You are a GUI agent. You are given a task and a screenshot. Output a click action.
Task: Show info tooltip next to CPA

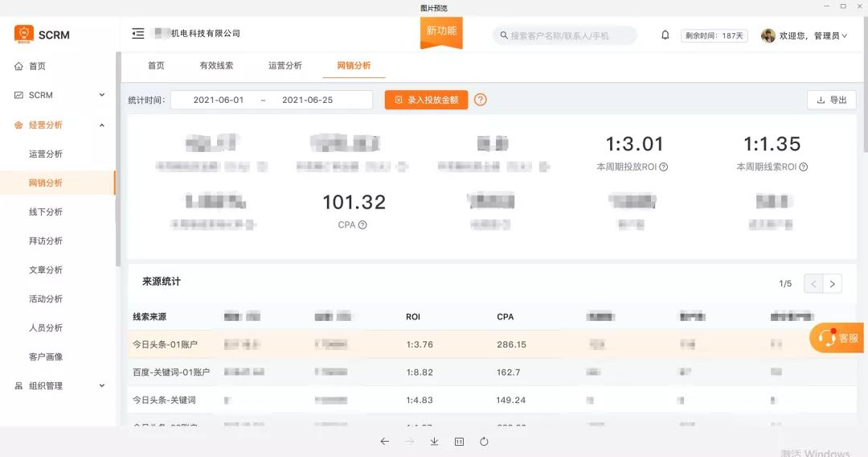click(x=362, y=225)
